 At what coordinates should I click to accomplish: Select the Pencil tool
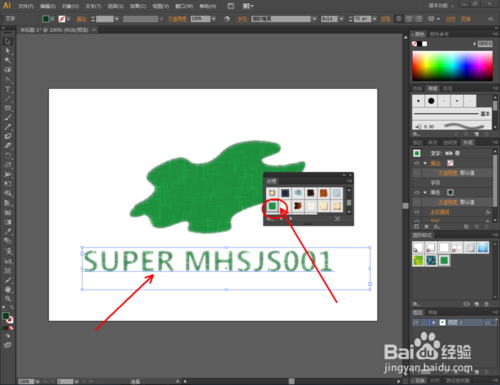[x=8, y=127]
